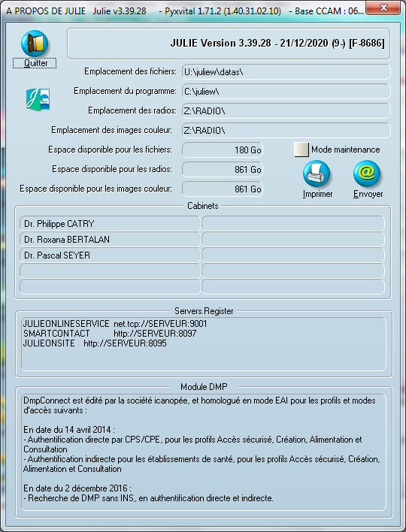Click inside the Module DMP text box
Image resolution: width=406 pixels, height=532 pixels.
pyautogui.click(x=203, y=452)
